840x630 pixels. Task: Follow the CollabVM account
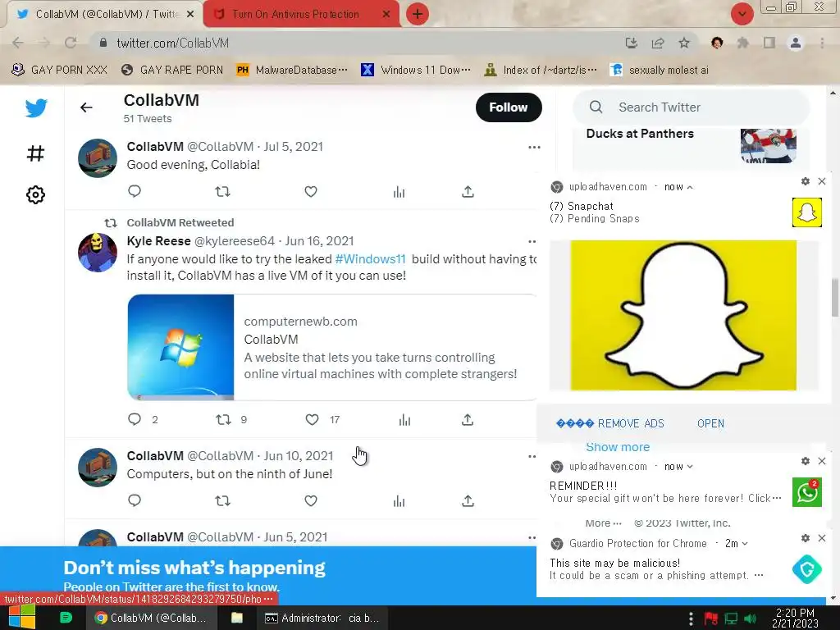coord(509,107)
